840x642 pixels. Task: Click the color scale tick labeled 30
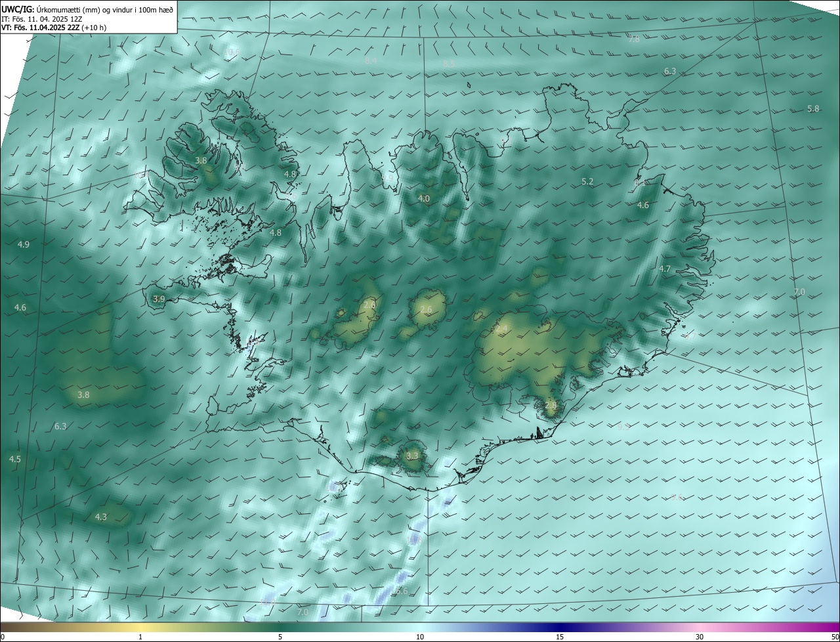pyautogui.click(x=700, y=637)
